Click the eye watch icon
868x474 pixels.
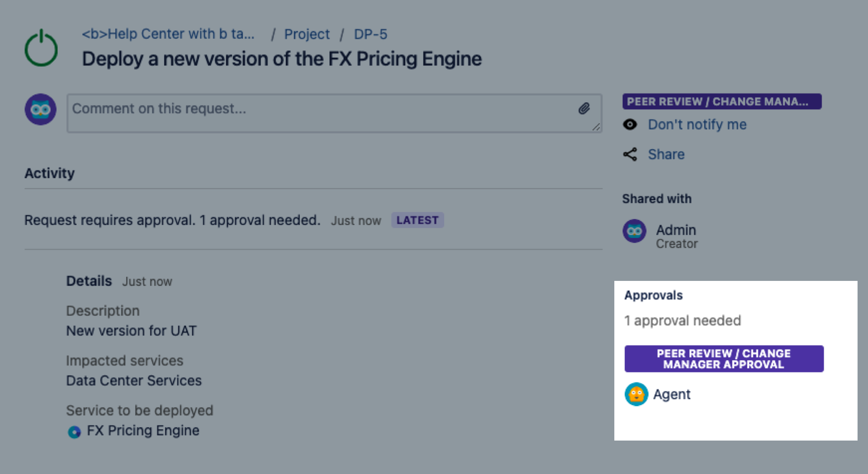(630, 125)
